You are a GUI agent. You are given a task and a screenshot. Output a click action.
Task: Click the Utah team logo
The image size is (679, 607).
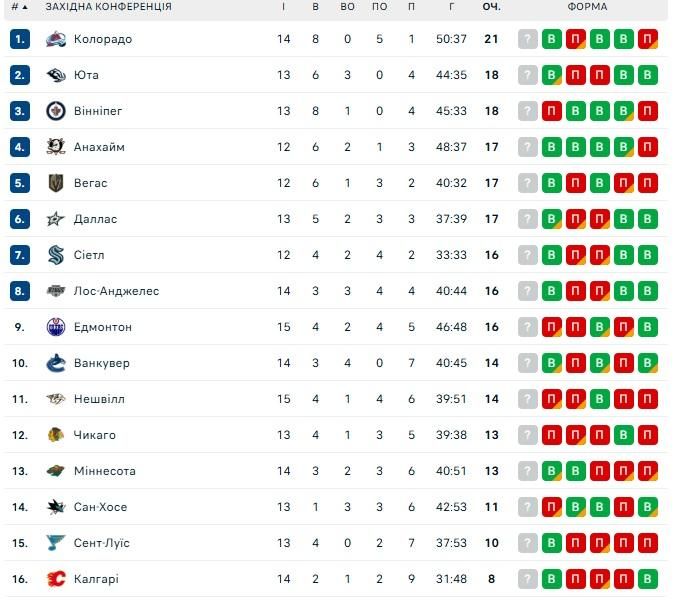click(x=56, y=76)
